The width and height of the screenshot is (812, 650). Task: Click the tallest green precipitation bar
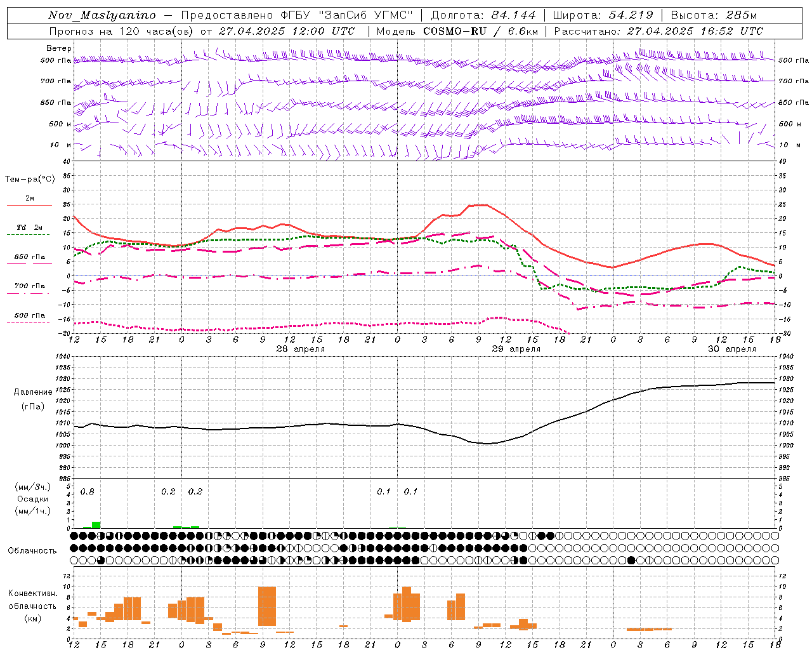click(96, 524)
